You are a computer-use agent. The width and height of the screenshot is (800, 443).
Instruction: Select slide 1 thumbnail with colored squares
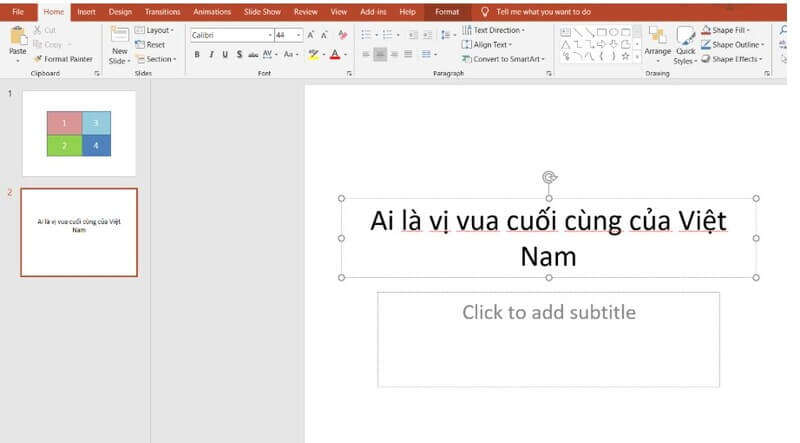tap(79, 134)
